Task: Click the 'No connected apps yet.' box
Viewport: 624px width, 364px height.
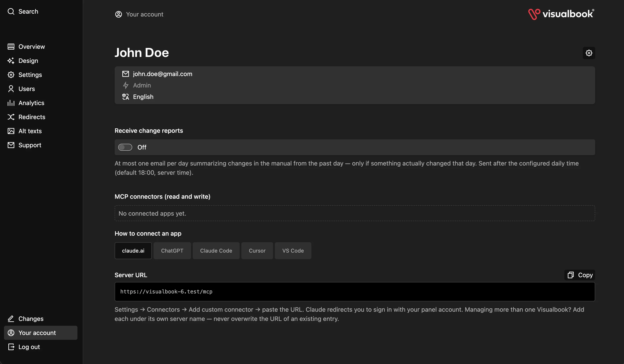Action: [x=355, y=213]
